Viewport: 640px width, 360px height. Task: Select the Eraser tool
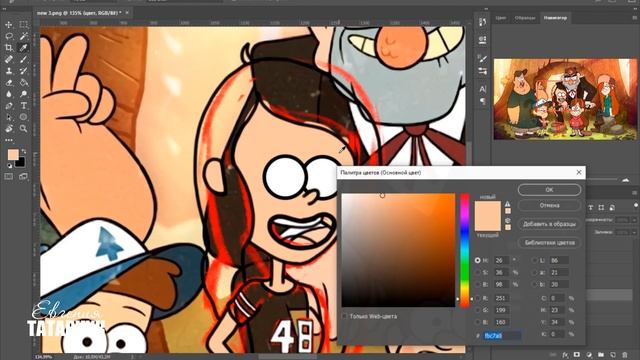tap(9, 82)
